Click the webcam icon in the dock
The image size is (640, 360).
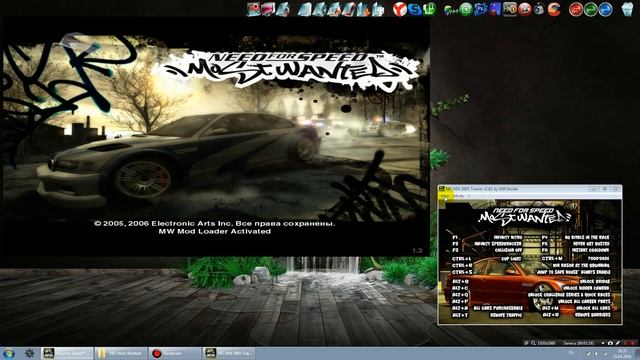(539, 9)
